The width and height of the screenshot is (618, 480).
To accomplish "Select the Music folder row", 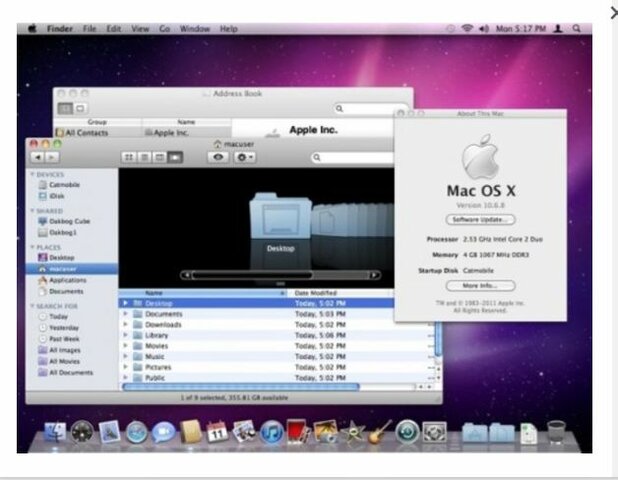I will 276,356.
